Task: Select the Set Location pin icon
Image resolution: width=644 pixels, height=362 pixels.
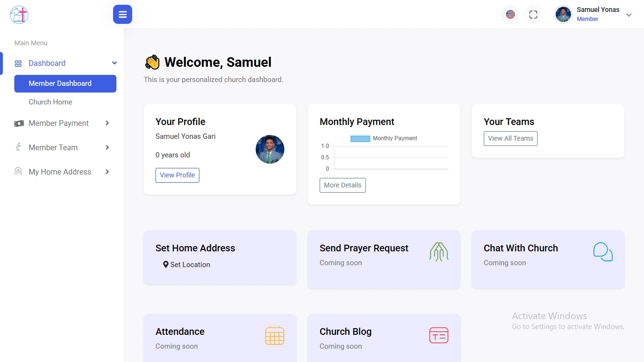Action: pos(166,264)
